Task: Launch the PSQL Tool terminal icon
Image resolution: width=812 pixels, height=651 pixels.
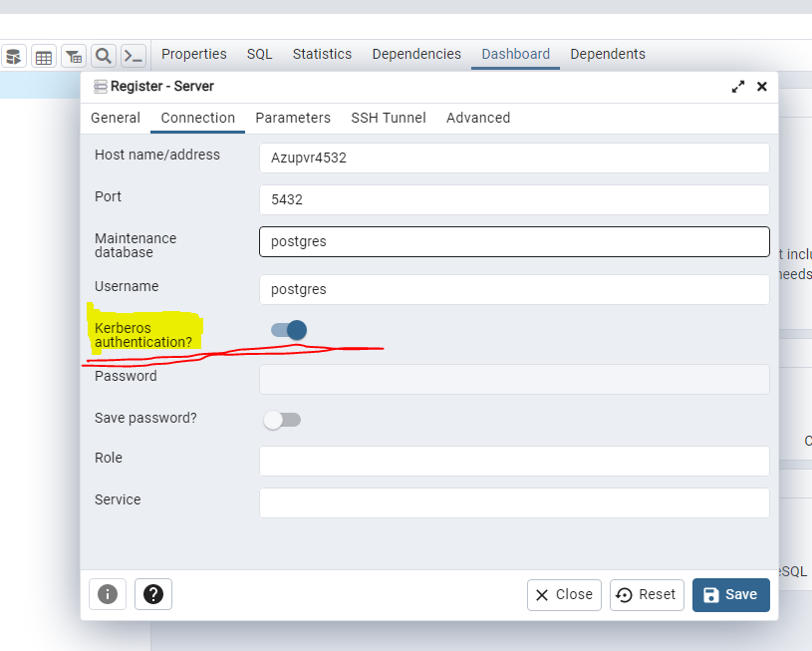Action: click(x=133, y=56)
